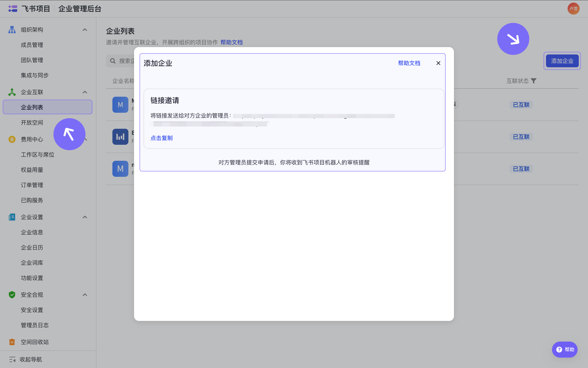Image resolution: width=588 pixels, height=368 pixels.
Task: Click the 企业管理后台 title
Action: (x=80, y=9)
